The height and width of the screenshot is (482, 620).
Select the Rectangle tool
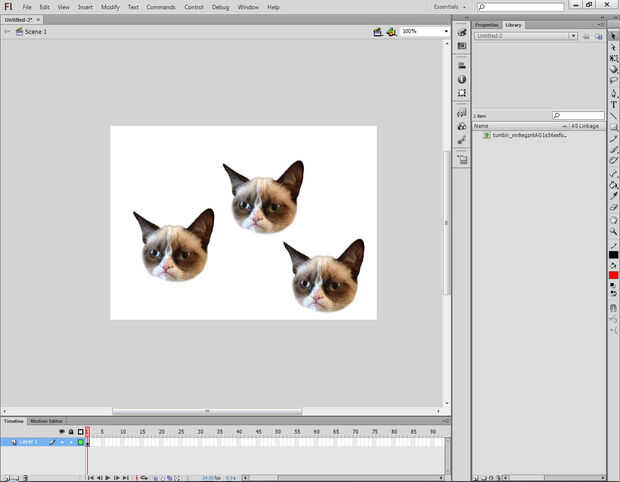613,127
